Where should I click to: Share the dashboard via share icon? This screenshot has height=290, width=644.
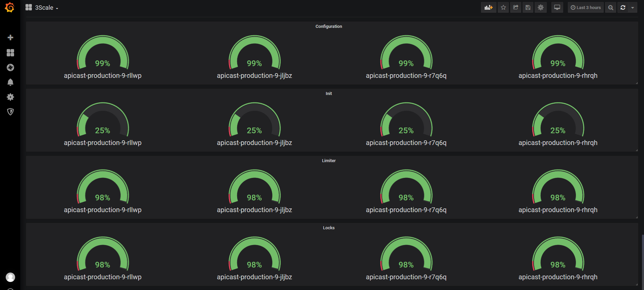click(516, 7)
